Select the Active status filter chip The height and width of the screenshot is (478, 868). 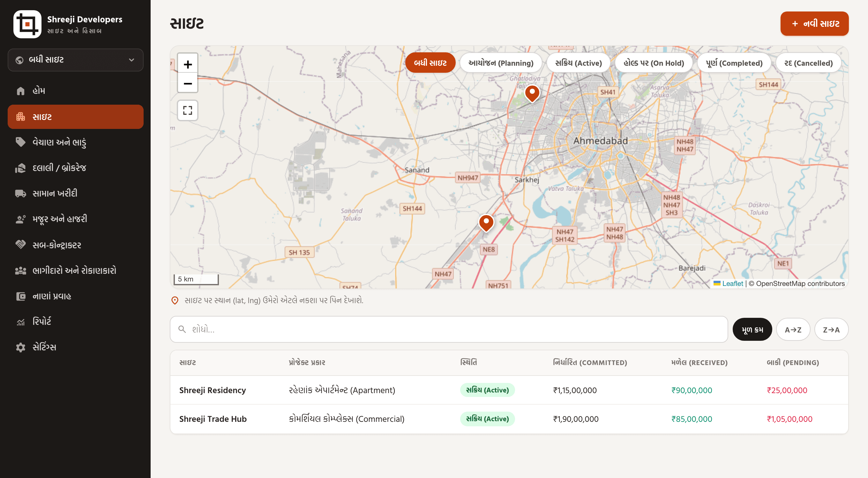coord(578,63)
